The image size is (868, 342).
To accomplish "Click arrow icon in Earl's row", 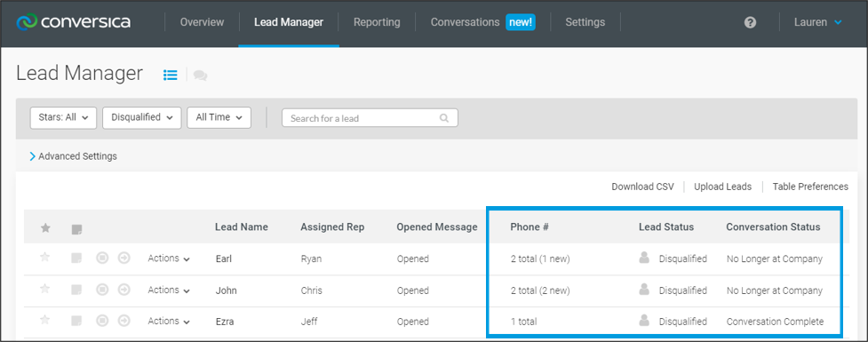I will pyautogui.click(x=124, y=258).
